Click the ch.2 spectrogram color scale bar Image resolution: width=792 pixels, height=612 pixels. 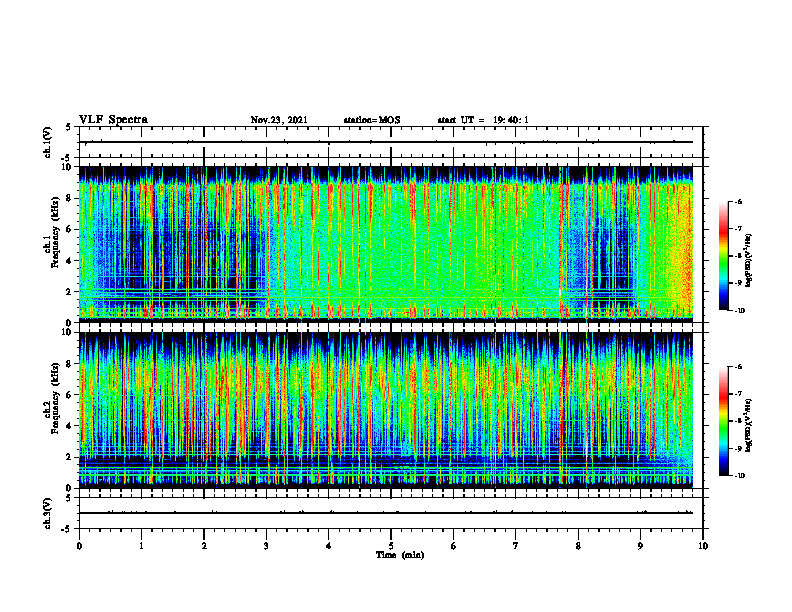click(x=723, y=421)
